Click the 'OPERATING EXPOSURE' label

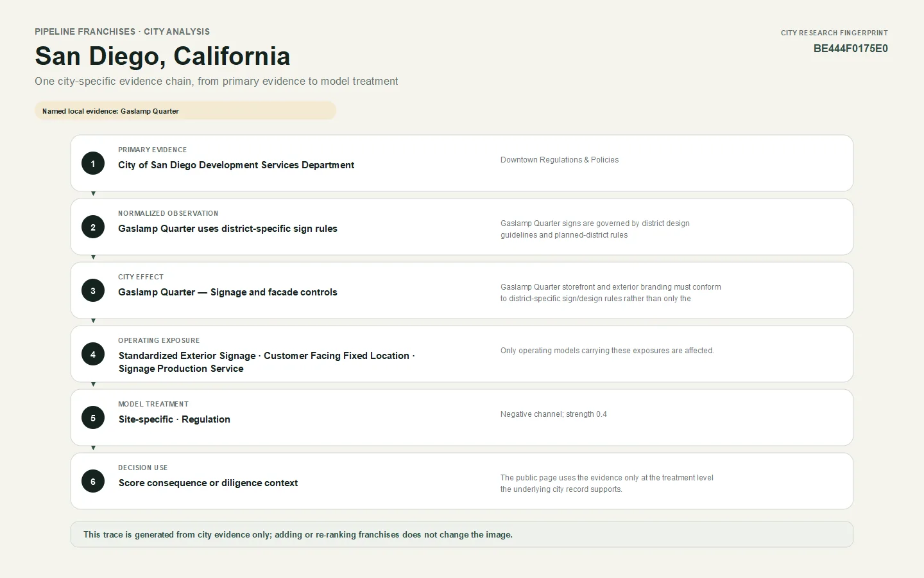point(159,340)
